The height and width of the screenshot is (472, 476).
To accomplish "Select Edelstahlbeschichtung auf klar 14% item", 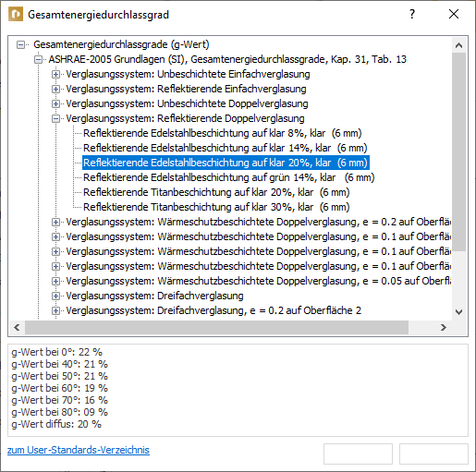I will tap(226, 148).
